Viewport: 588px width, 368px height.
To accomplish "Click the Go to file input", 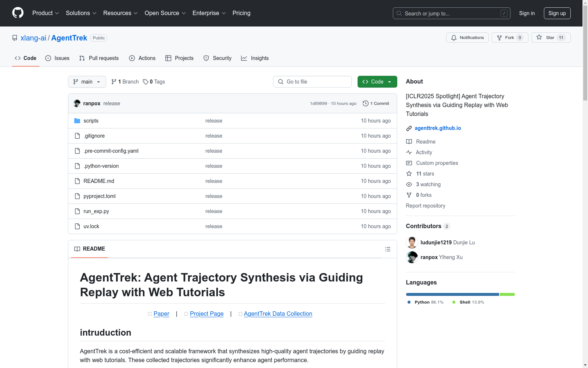I will pos(312,82).
